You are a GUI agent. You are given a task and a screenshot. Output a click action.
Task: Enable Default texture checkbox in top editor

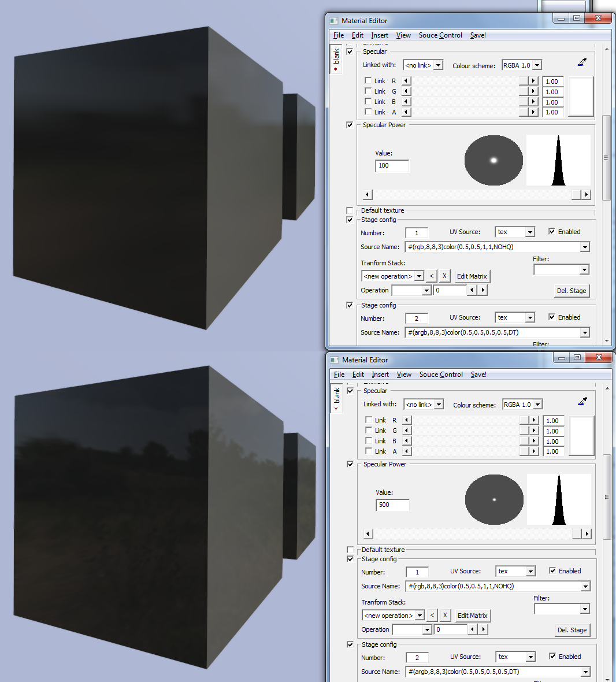coord(350,210)
